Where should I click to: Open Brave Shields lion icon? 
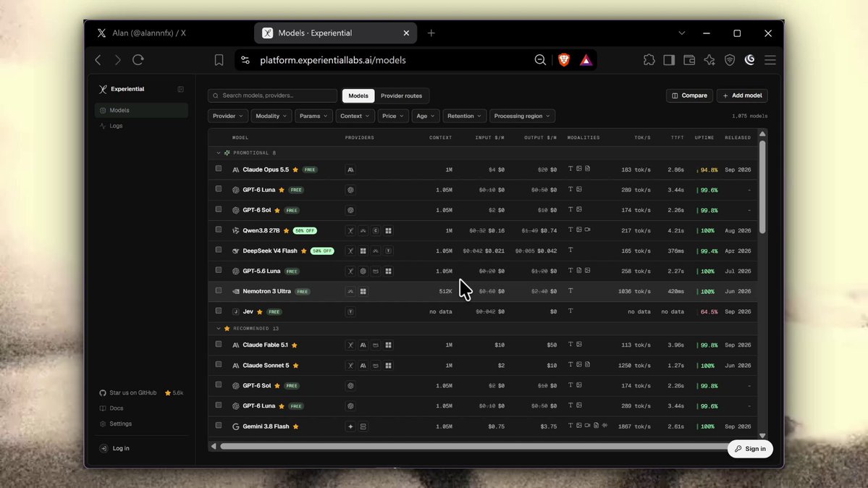coord(564,60)
